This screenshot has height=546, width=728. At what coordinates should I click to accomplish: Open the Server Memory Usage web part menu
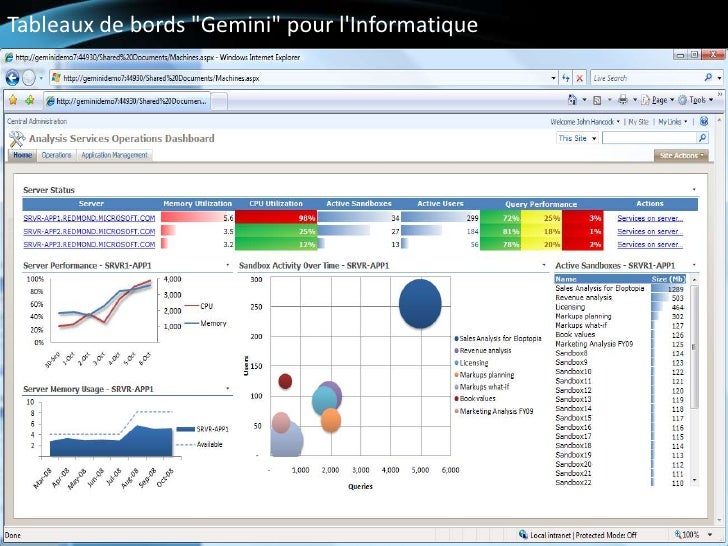(228, 388)
